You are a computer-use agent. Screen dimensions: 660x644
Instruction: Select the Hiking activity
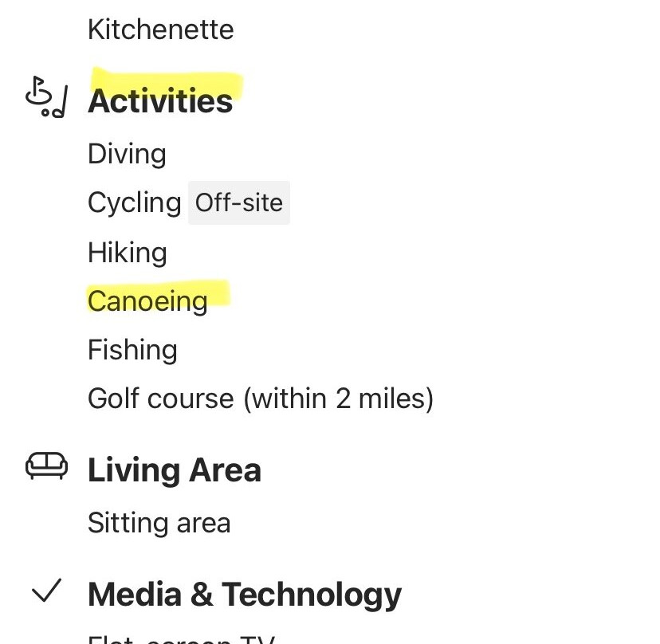pos(128,253)
